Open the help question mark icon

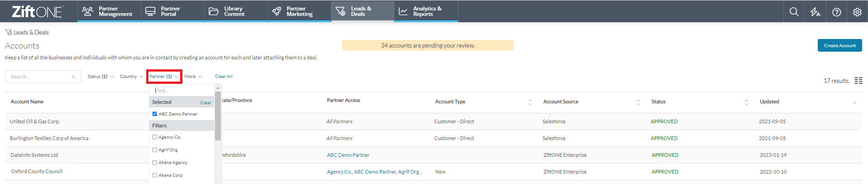pos(836,12)
